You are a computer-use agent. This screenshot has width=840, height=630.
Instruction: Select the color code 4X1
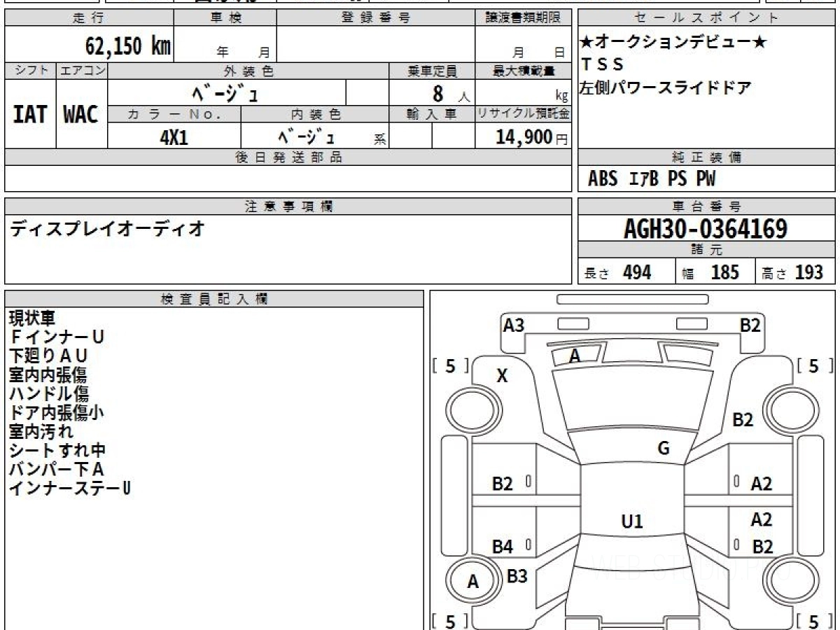click(174, 137)
